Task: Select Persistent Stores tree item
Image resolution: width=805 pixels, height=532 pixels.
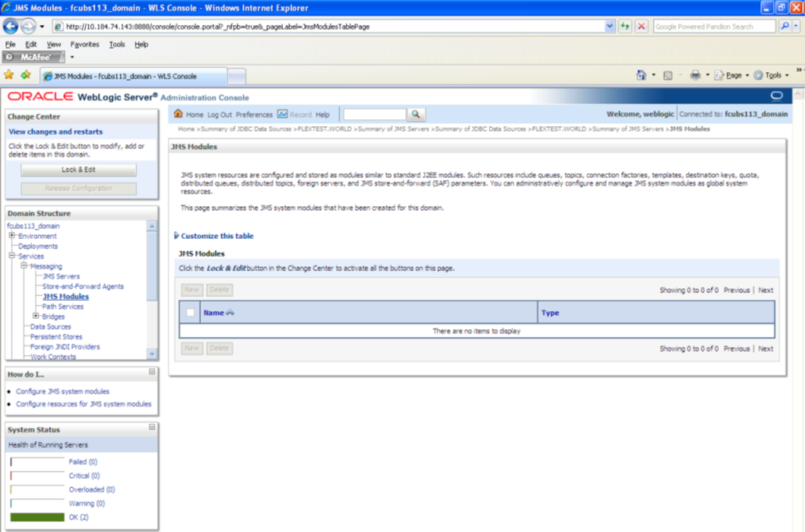Action: pos(56,337)
